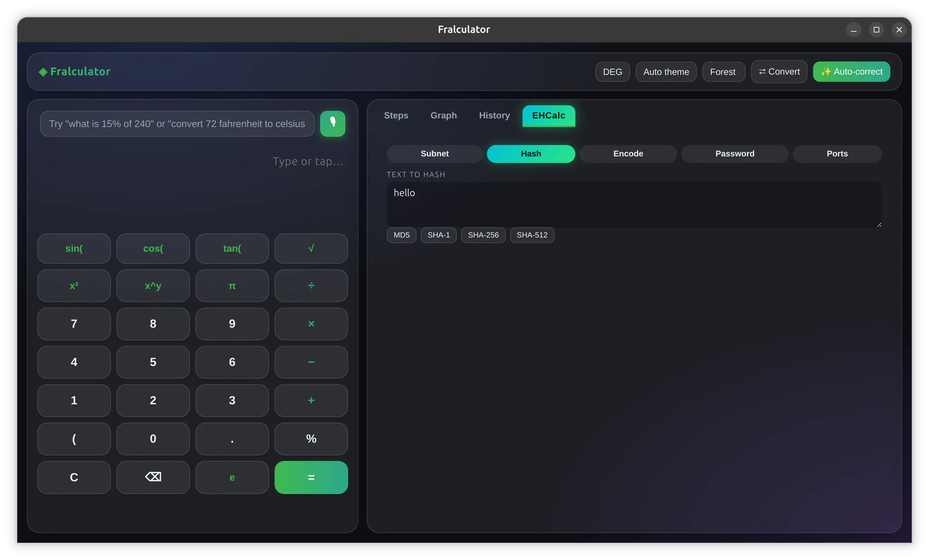This screenshot has height=560, width=929.
Task: Insert the tan( function
Action: tap(232, 248)
